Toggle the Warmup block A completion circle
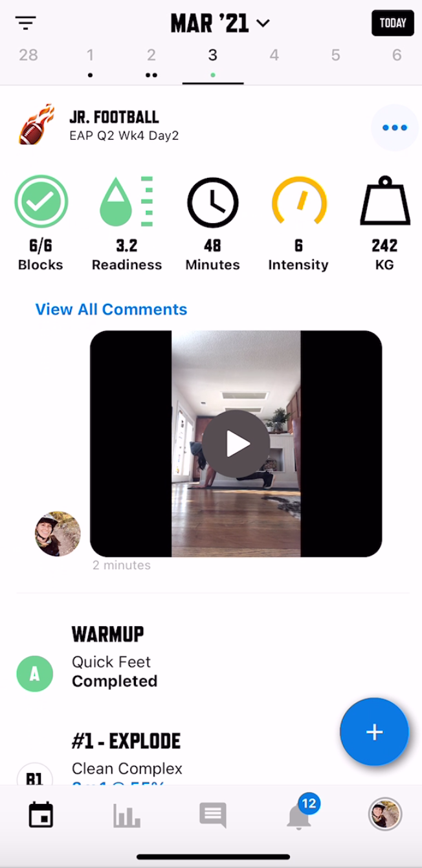The image size is (422, 868). (x=35, y=673)
